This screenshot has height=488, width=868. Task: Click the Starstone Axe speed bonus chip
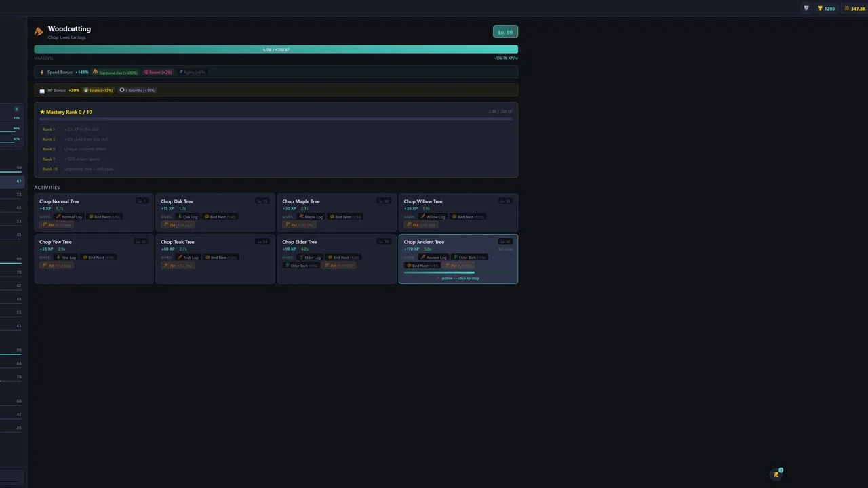[115, 72]
